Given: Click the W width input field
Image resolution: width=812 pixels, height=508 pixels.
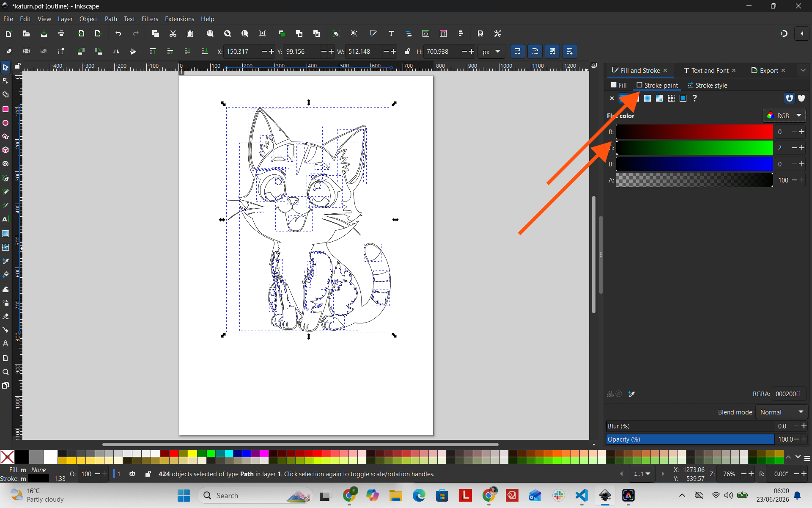Looking at the screenshot, I should pos(364,52).
